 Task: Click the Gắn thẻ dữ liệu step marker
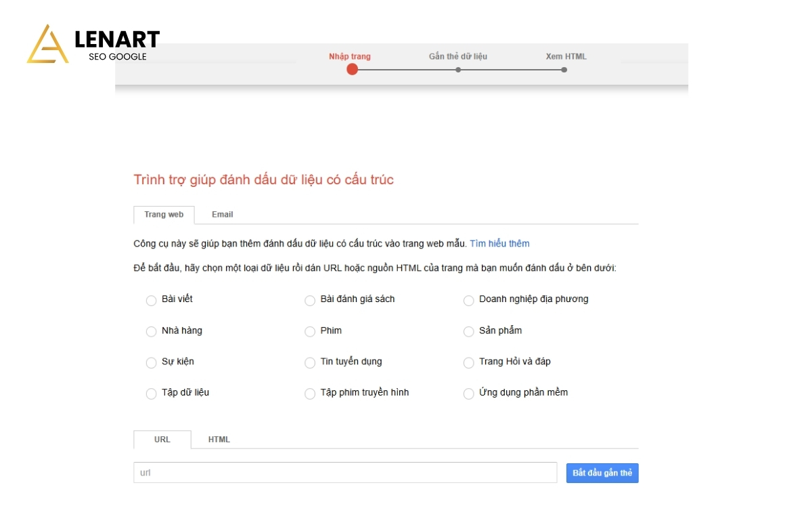coord(458,68)
